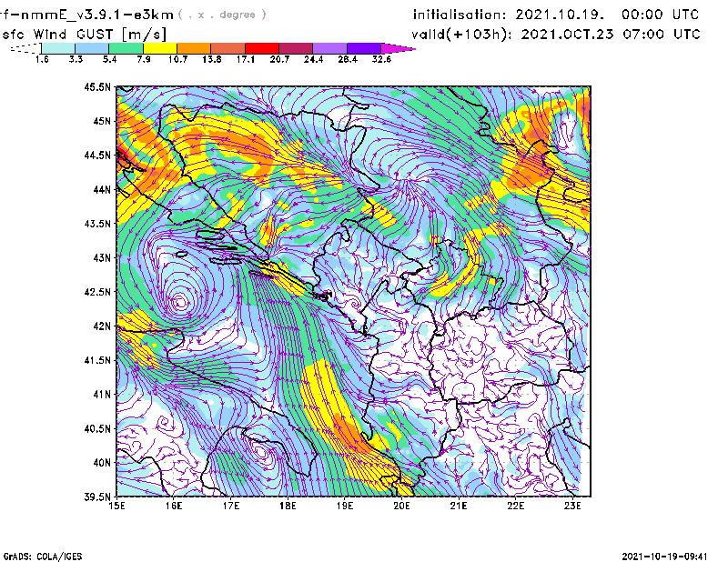Image resolution: width=728 pixels, height=562 pixels.
Task: Click the legend value 17.1
Action: (245, 59)
